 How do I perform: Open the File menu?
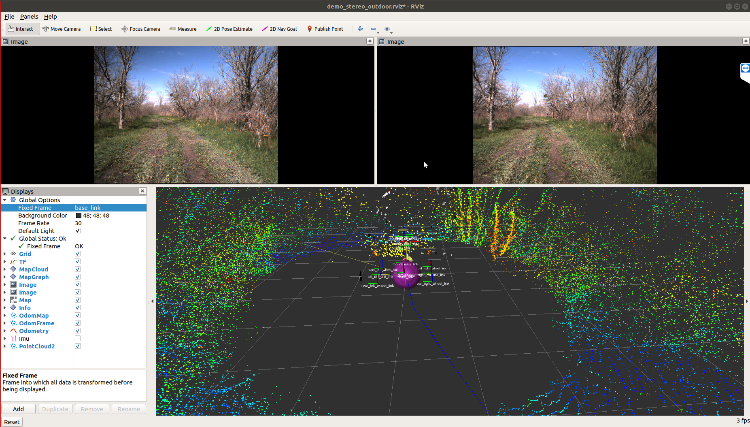[9, 17]
